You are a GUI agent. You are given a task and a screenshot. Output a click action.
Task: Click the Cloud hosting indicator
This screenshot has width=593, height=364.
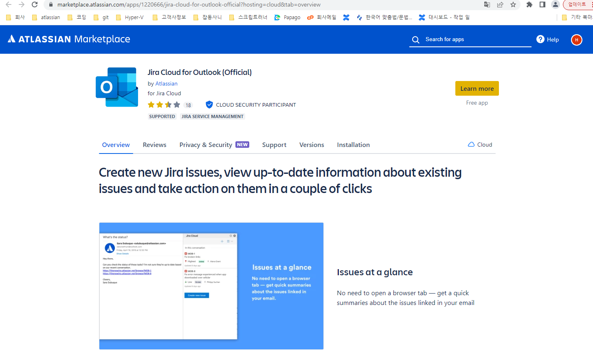point(480,145)
